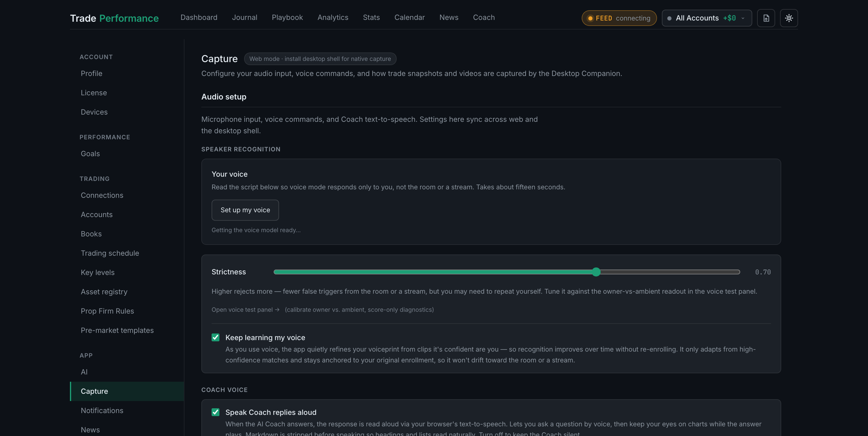Switch to the Playbook tab
The width and height of the screenshot is (868, 436).
287,17
